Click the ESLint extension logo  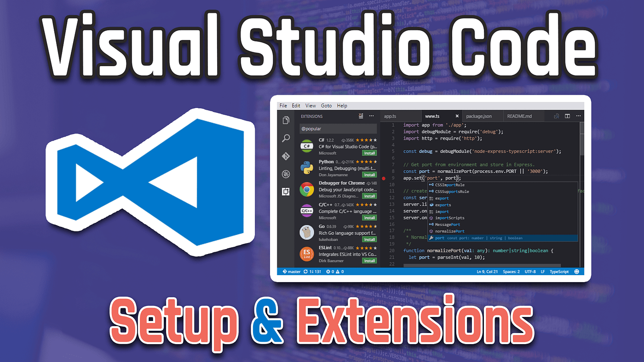(x=307, y=254)
